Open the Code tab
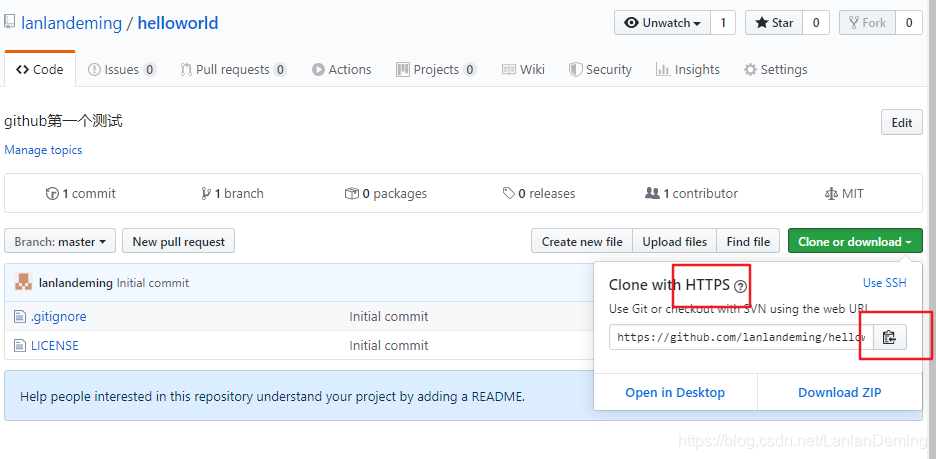This screenshot has width=936, height=459. click(x=40, y=69)
